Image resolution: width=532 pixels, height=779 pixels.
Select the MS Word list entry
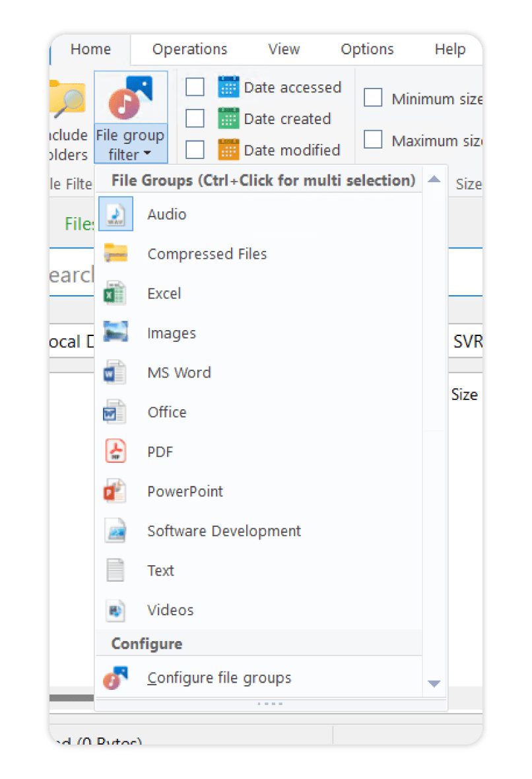point(179,372)
